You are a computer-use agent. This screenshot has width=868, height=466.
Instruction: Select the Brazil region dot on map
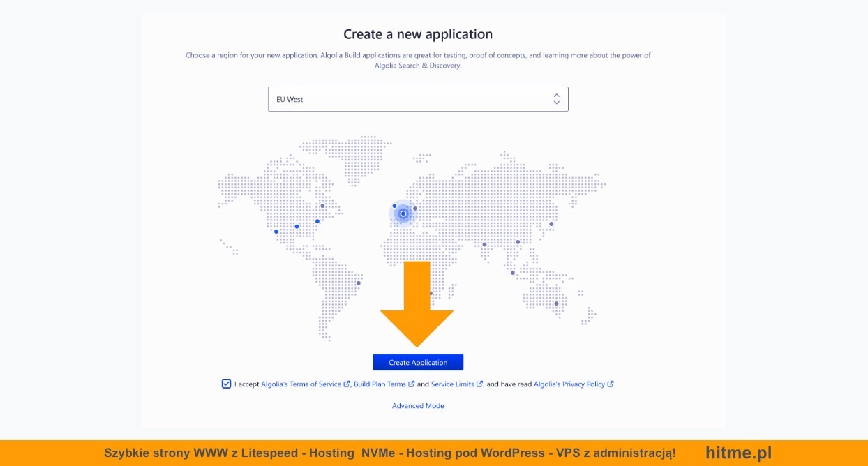tap(359, 283)
